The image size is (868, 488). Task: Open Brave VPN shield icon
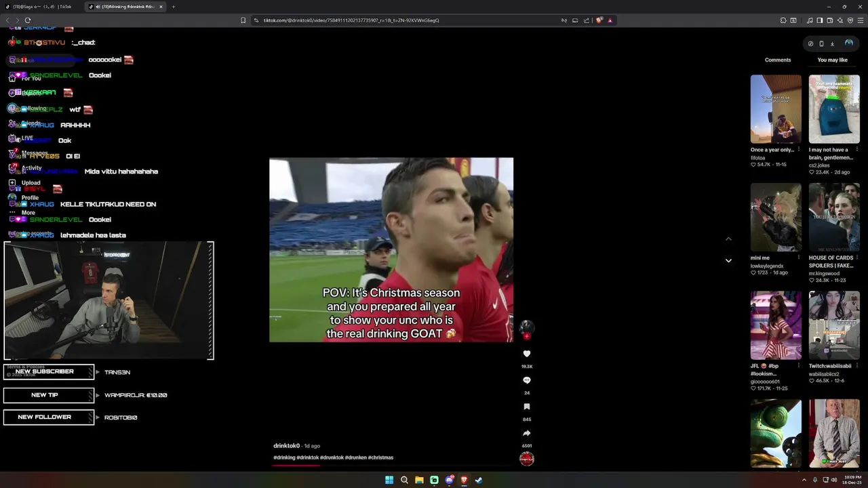(x=850, y=20)
